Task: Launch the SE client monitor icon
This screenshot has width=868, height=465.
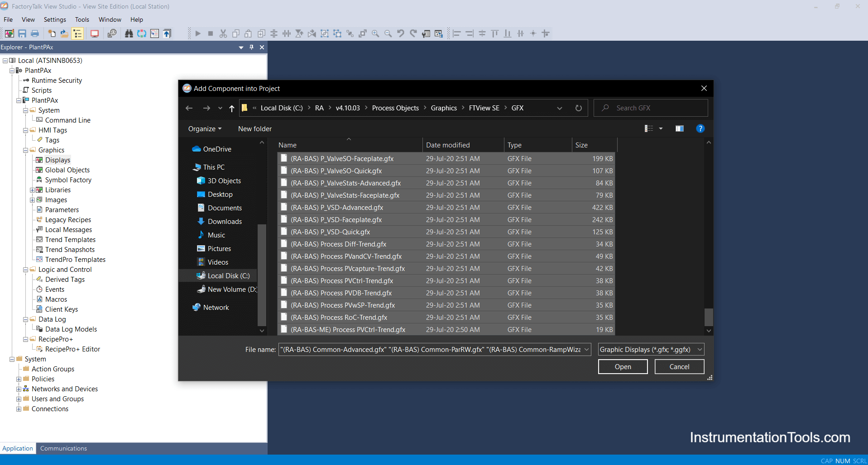Action: [95, 33]
